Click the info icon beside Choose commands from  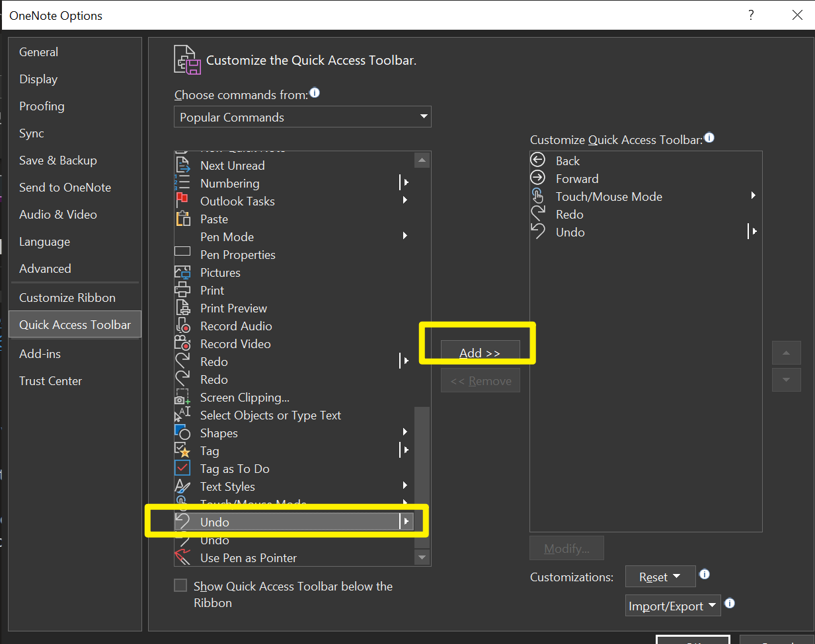[315, 92]
